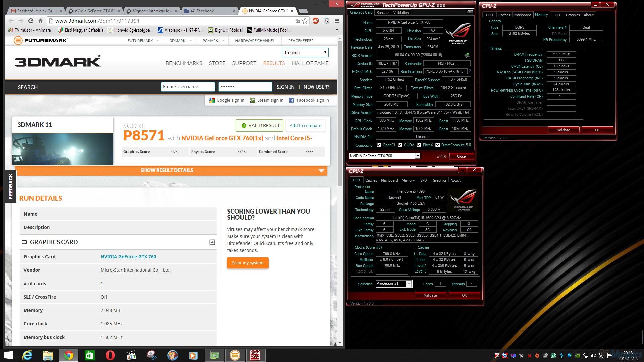Click the Opera icon in the taskbar
The width and height of the screenshot is (644, 362).
coord(110,355)
